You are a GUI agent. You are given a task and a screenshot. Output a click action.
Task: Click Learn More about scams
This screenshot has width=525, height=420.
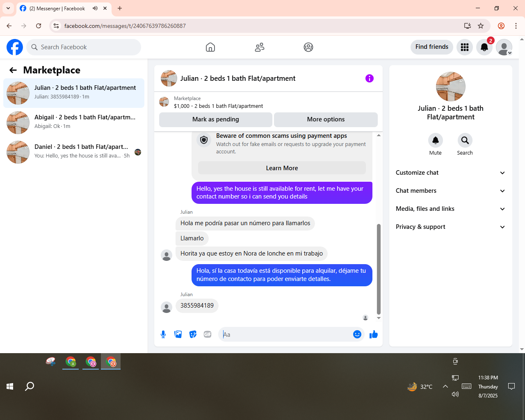point(282,168)
